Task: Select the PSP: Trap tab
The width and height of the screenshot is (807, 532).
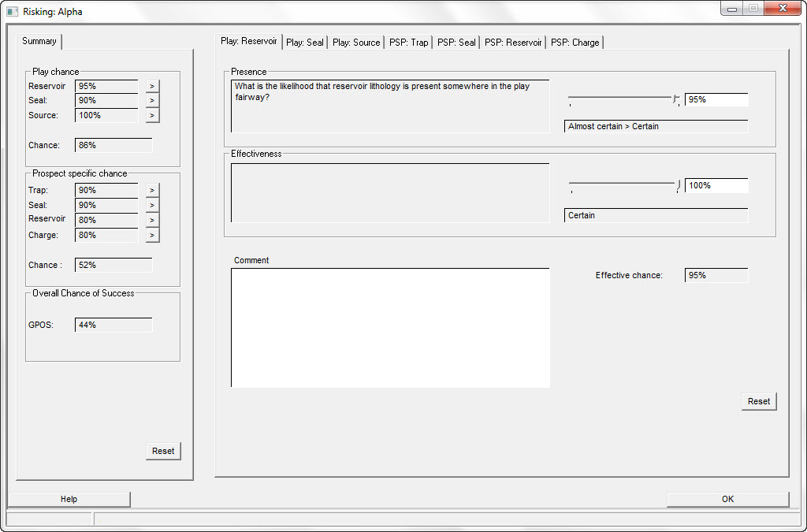Action: (x=409, y=43)
